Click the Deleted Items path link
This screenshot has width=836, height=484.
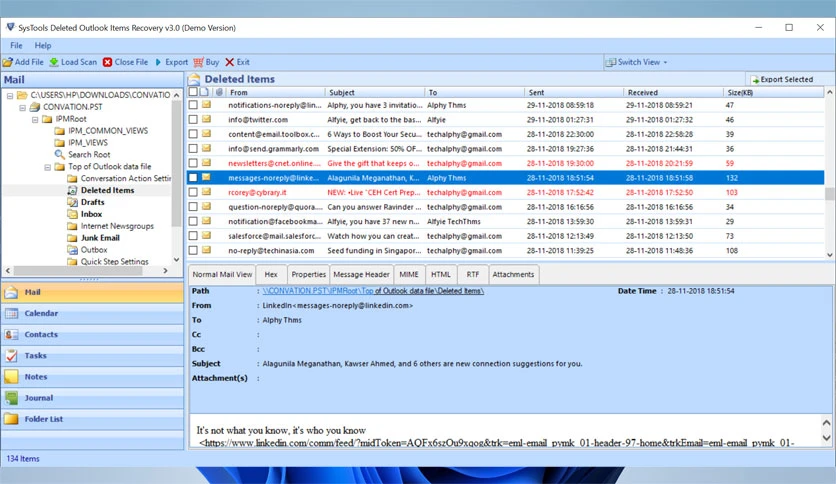[x=373, y=291]
